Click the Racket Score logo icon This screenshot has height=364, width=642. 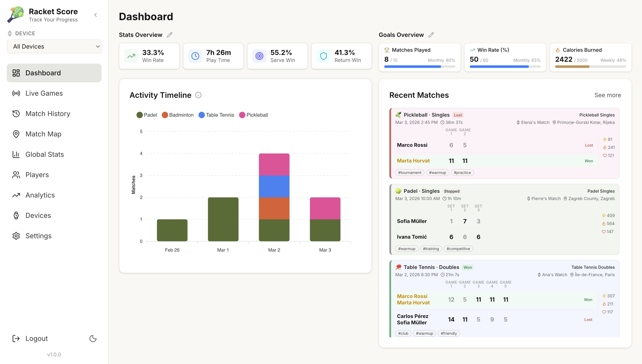[15, 14]
